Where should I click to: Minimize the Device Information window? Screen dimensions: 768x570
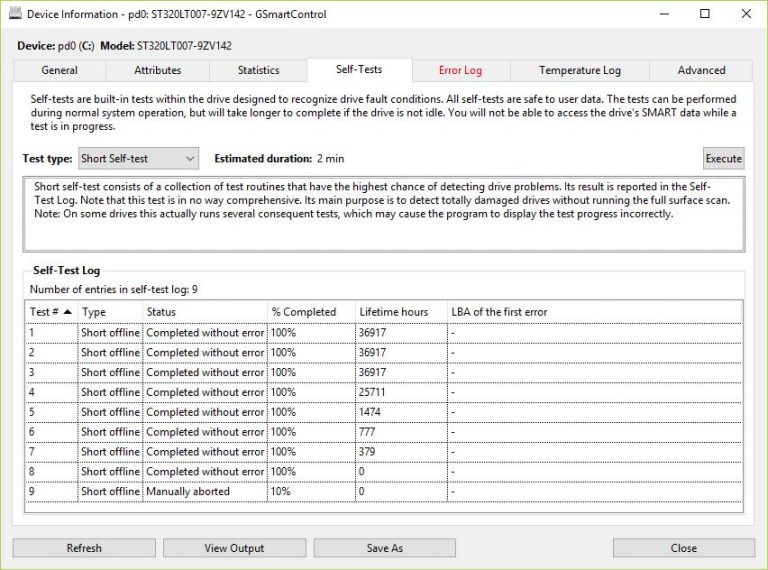point(664,14)
